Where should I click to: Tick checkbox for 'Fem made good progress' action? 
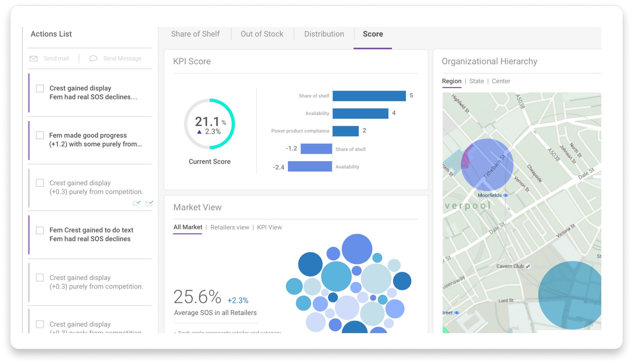pos(40,135)
